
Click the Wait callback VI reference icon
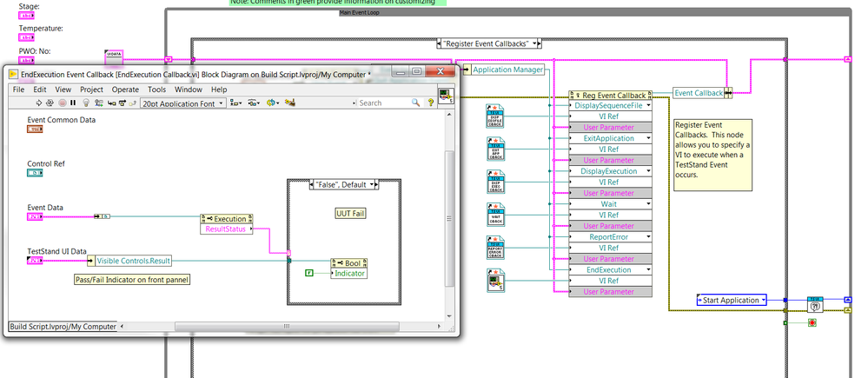coord(495,214)
